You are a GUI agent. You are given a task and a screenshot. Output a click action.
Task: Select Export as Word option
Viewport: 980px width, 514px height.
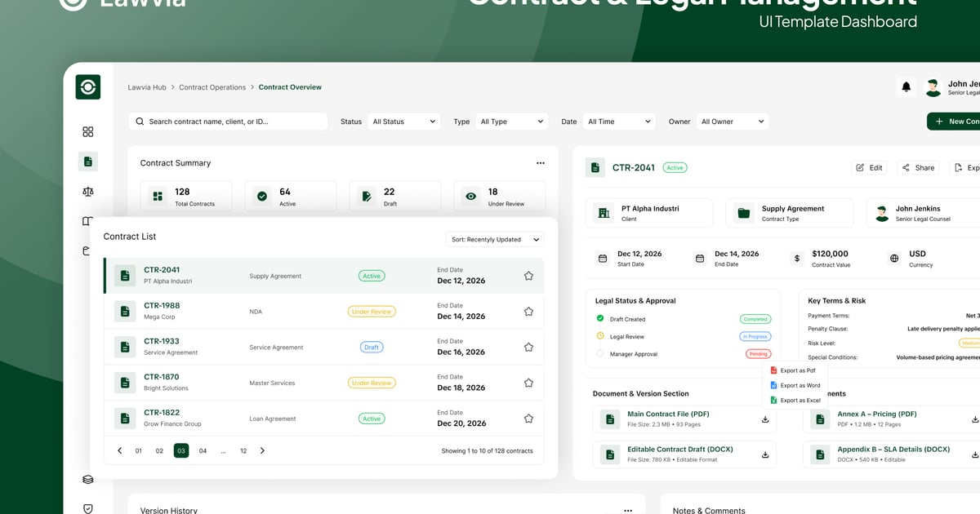pos(795,385)
